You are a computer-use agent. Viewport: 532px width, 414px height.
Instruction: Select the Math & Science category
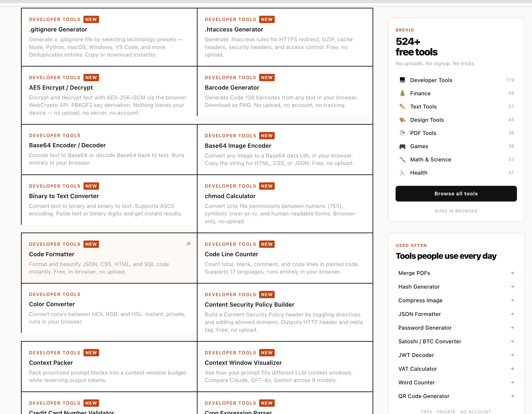coord(456,159)
